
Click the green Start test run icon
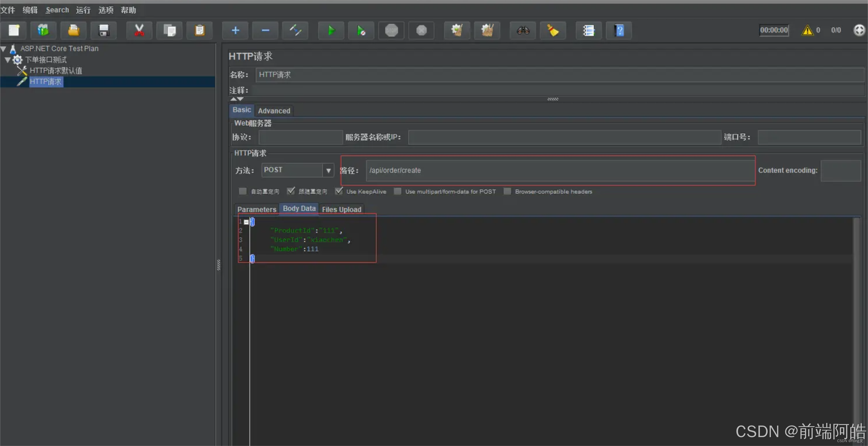[x=331, y=31]
